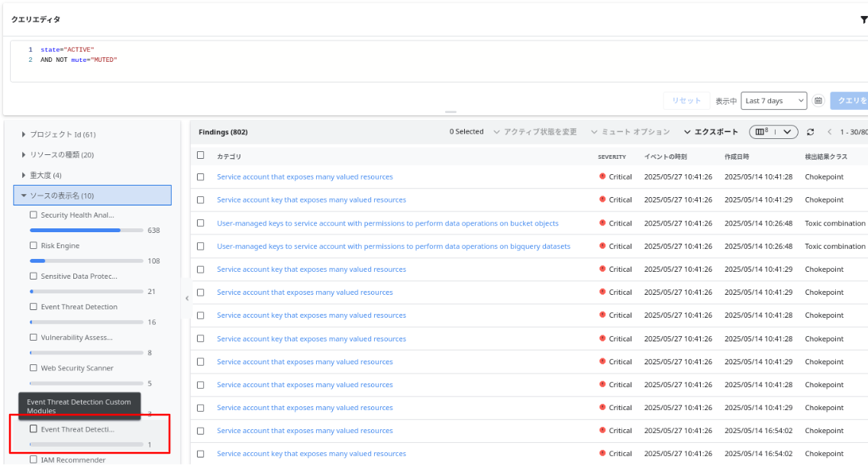The image size is (868, 472).
Task: Expand the 重大度 (4) section
Action: point(23,175)
